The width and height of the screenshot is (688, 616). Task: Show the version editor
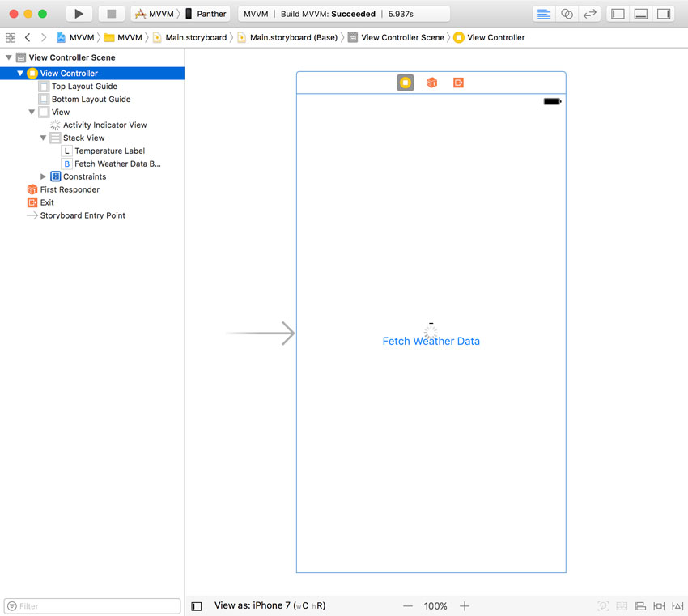pyautogui.click(x=590, y=14)
